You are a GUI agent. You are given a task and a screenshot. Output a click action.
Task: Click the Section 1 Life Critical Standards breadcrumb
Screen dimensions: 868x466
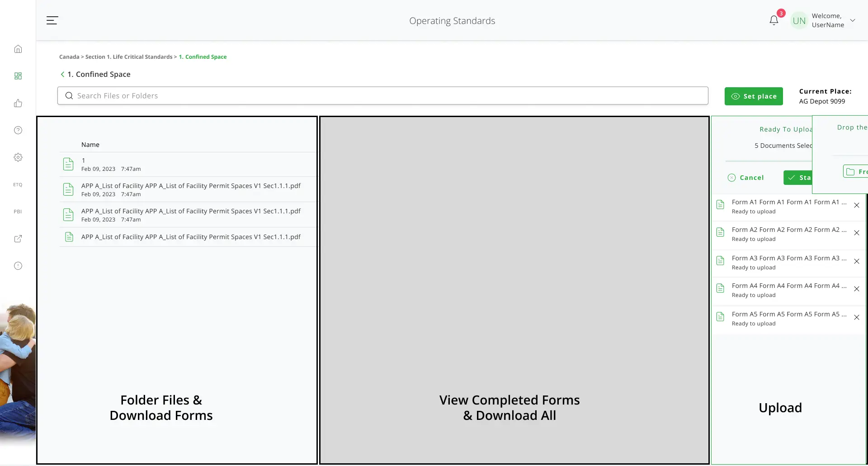click(x=129, y=57)
